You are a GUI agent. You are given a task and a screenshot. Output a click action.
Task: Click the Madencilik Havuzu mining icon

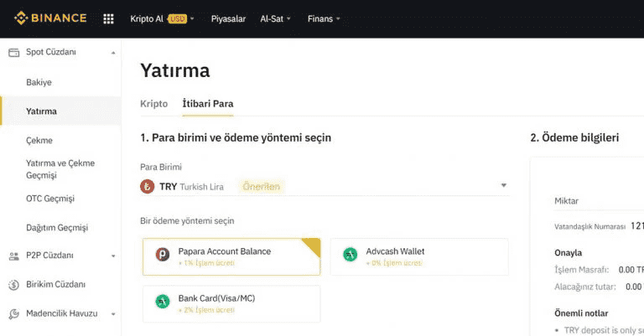click(14, 314)
